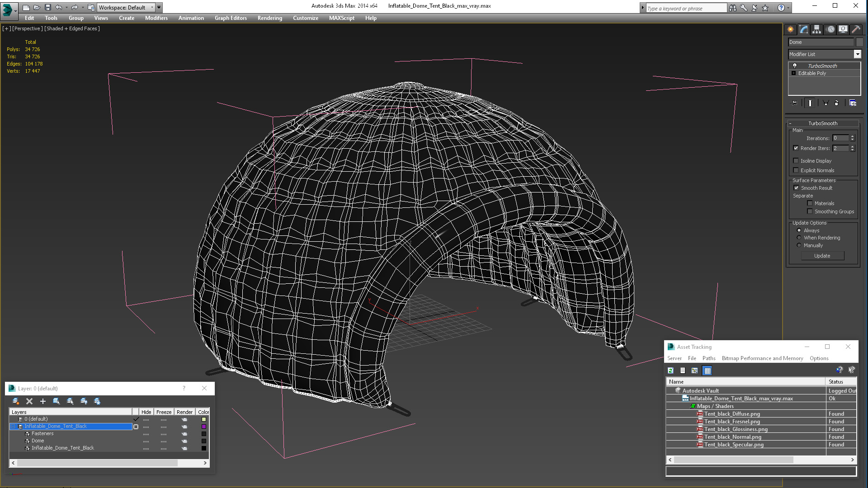
Task: Open the Rendering menu
Action: point(270,18)
